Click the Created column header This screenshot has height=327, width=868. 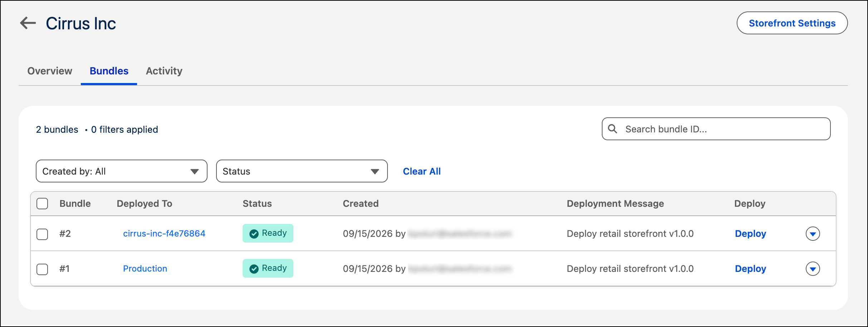click(x=361, y=204)
